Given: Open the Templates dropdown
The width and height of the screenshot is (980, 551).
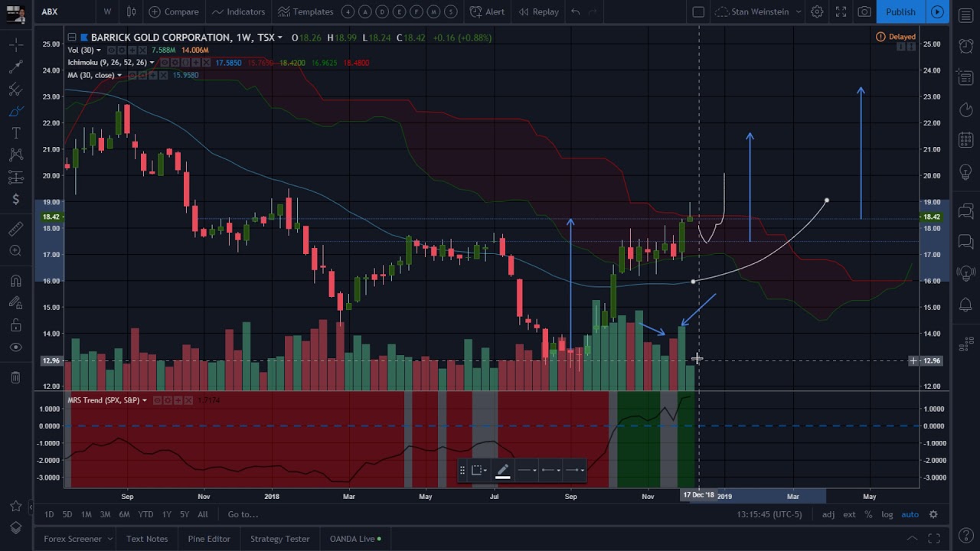Looking at the screenshot, I should [305, 11].
